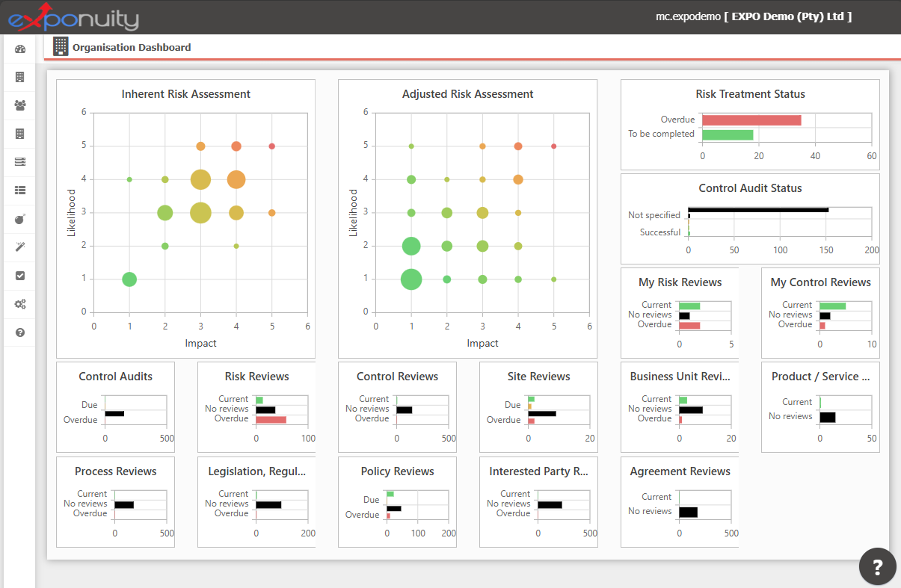Click the checked box icon in sidebar
The image size is (901, 588).
tap(20, 276)
